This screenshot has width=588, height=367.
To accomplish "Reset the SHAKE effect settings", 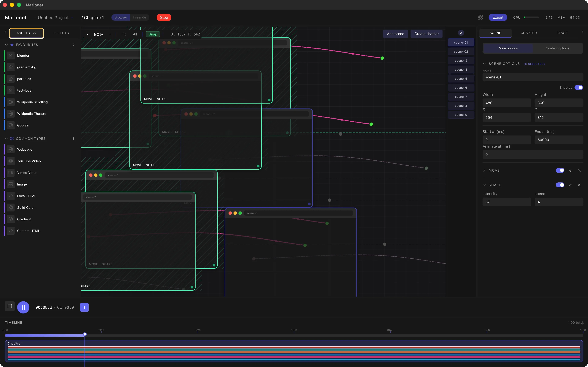I will coord(570,185).
